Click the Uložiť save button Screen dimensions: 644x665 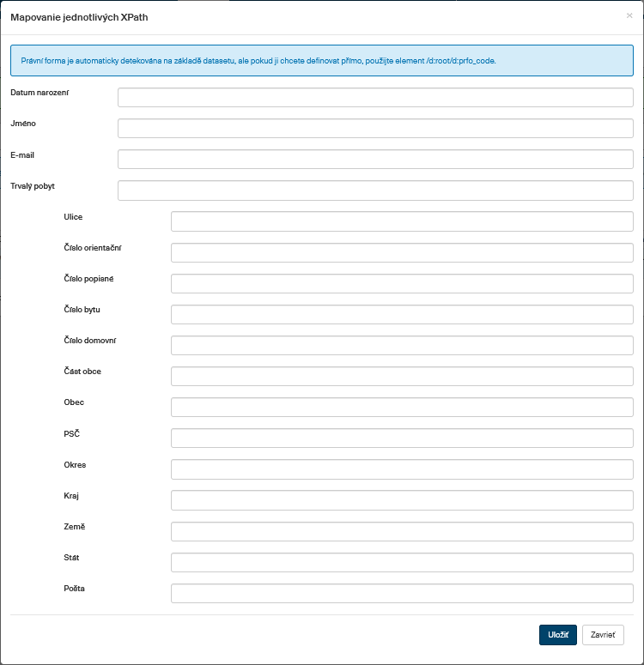[558, 635]
